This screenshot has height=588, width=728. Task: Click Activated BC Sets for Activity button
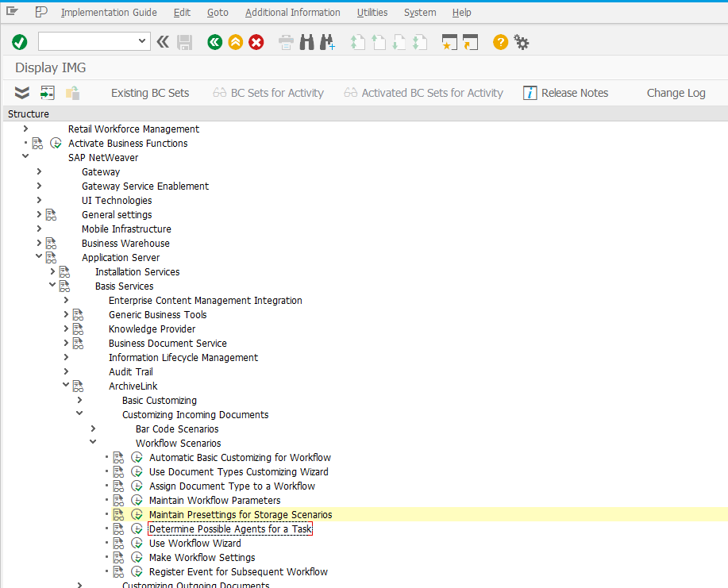(423, 93)
